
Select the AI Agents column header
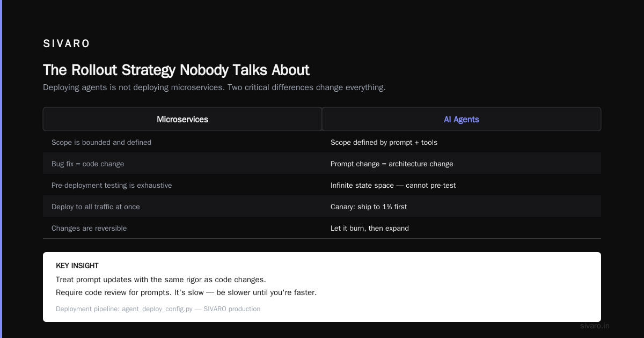pyautogui.click(x=462, y=119)
